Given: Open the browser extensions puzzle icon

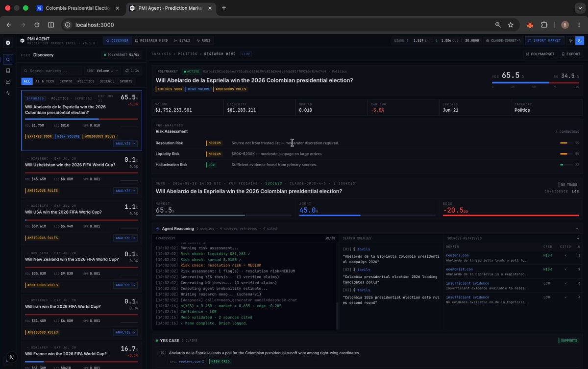Looking at the screenshot, I should [544, 25].
